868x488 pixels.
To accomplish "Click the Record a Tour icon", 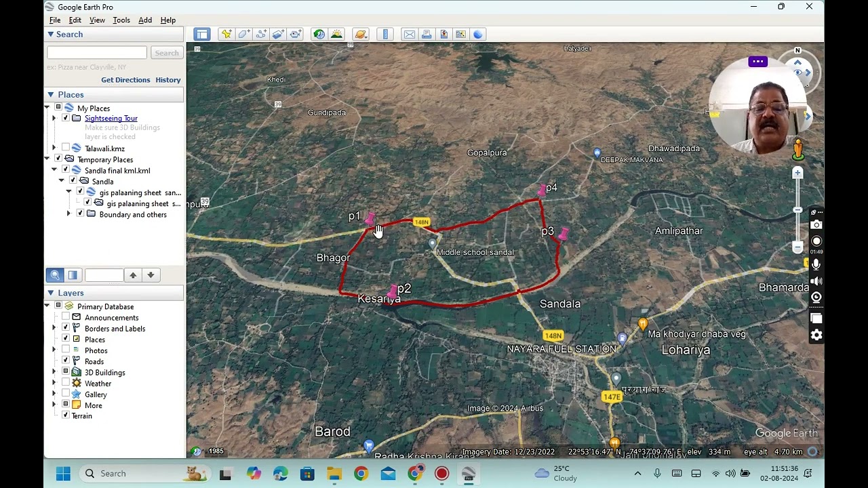I will click(295, 34).
